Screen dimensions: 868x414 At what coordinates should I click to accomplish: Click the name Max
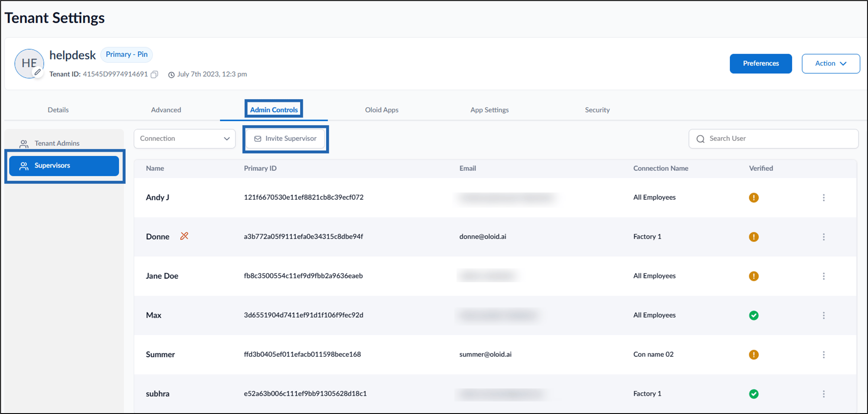coord(154,315)
